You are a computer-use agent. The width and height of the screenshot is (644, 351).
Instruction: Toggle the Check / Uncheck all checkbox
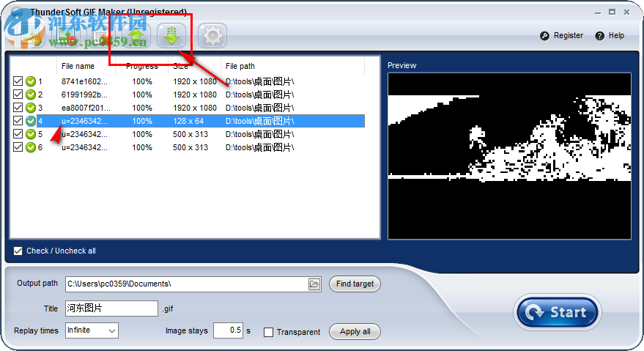pos(18,251)
